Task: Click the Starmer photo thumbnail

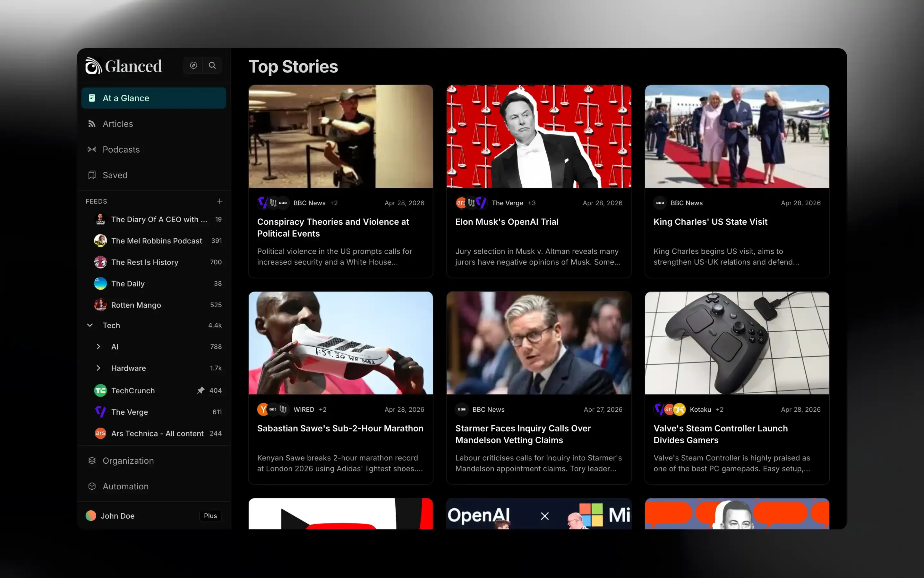Action: pyautogui.click(x=539, y=343)
